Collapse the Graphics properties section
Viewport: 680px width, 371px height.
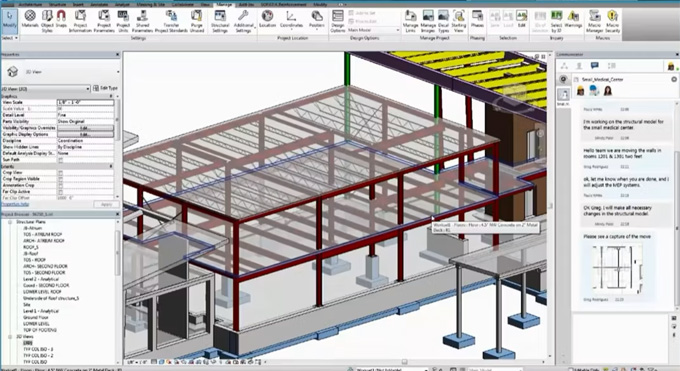[x=111, y=96]
